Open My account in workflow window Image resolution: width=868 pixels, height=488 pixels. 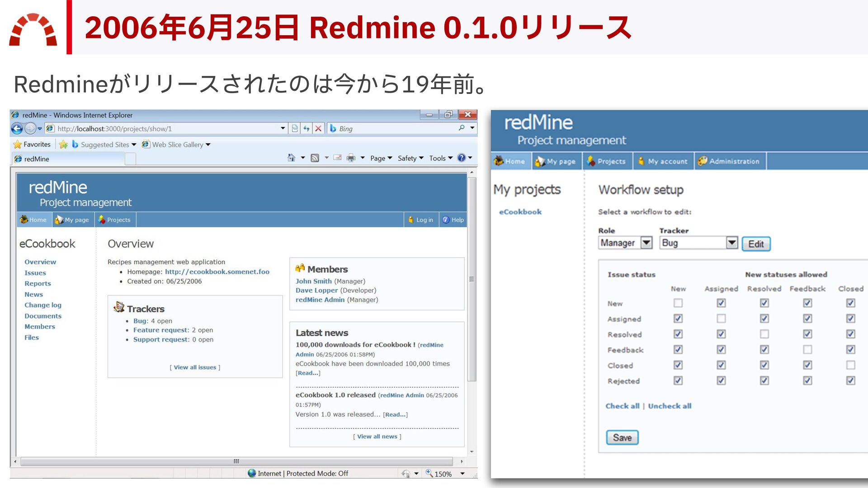coord(663,161)
